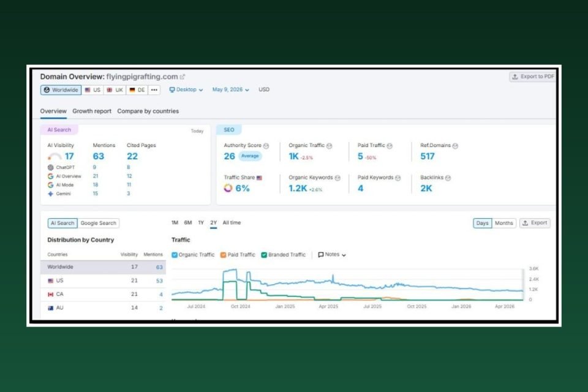Select the UK region filter
The height and width of the screenshot is (392, 588).
click(115, 90)
